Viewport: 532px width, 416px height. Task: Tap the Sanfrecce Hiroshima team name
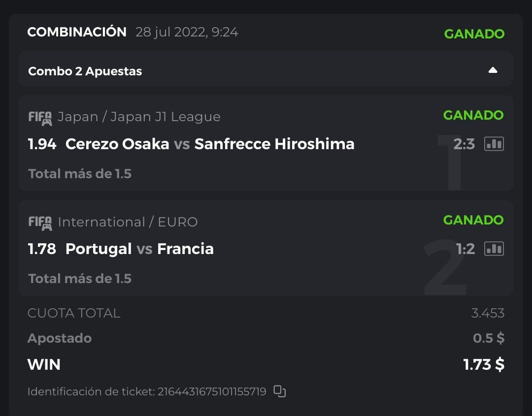point(274,144)
